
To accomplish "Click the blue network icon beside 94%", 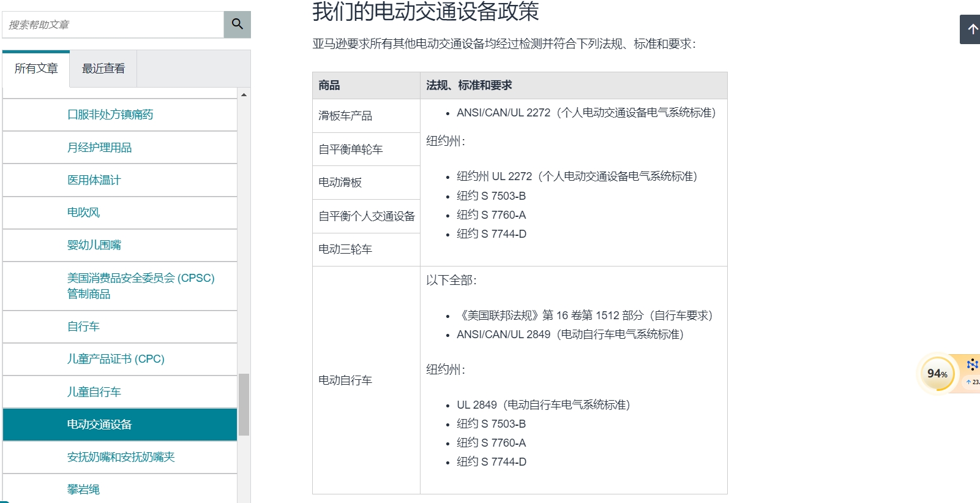I will pos(972,365).
